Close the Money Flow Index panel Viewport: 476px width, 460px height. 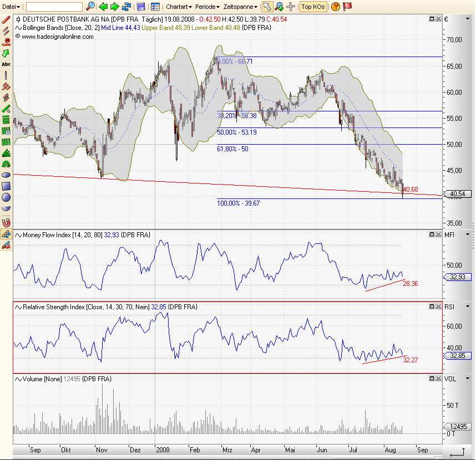(x=438, y=235)
